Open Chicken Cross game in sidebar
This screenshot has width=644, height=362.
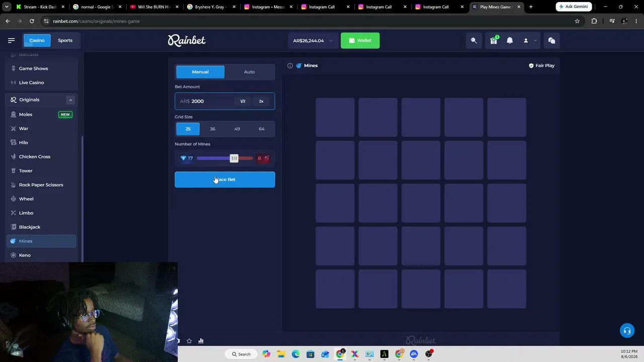point(42,157)
